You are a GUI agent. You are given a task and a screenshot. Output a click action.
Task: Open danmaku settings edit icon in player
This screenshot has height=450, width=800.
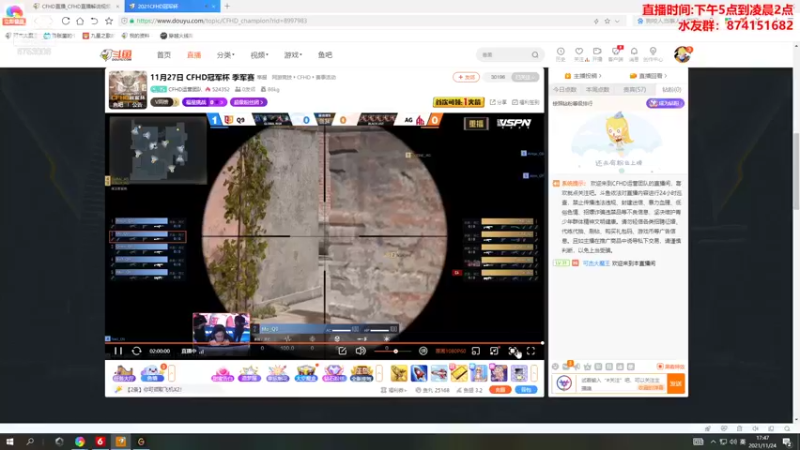click(x=342, y=351)
